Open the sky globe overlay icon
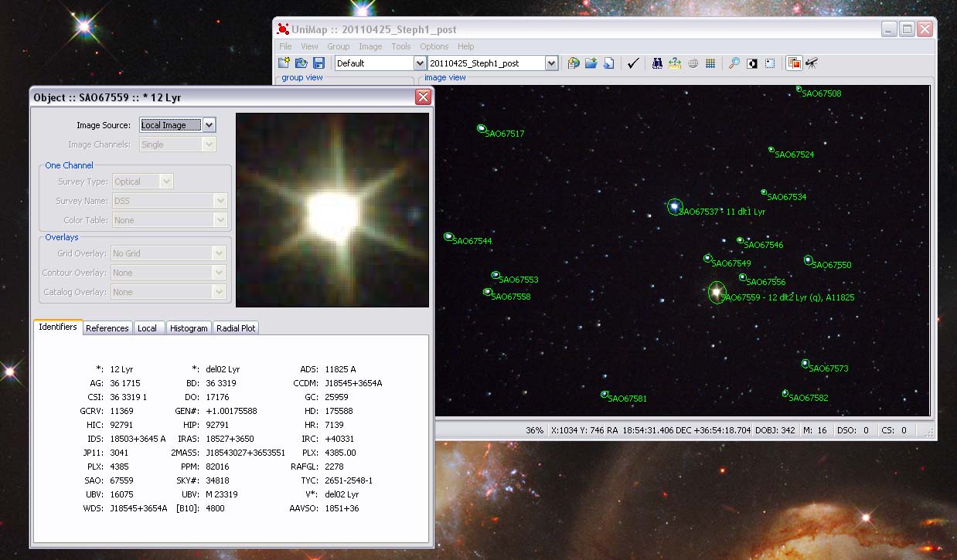Viewport: 957px width, 560px height. coord(694,63)
